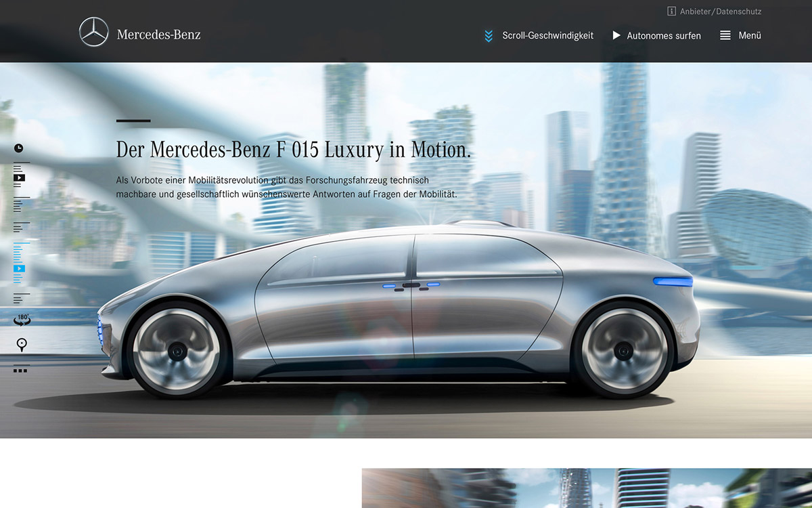Click the Mercedes-Benz star logo
The width and height of the screenshot is (812, 508).
[x=93, y=33]
